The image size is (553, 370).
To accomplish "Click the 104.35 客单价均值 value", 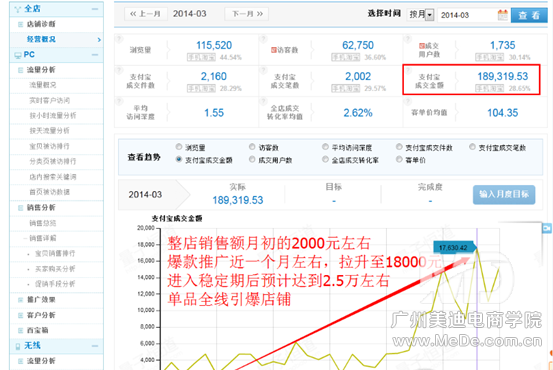I will click(503, 113).
